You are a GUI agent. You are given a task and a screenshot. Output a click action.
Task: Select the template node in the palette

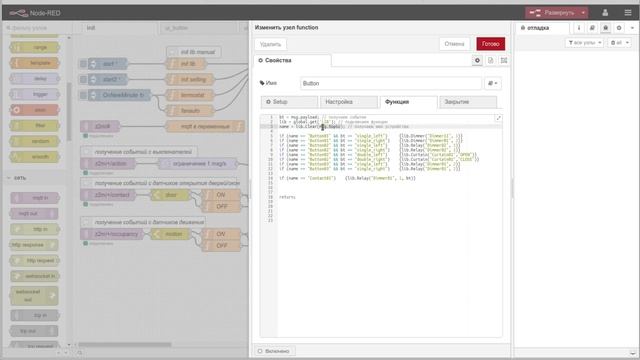(x=35, y=63)
